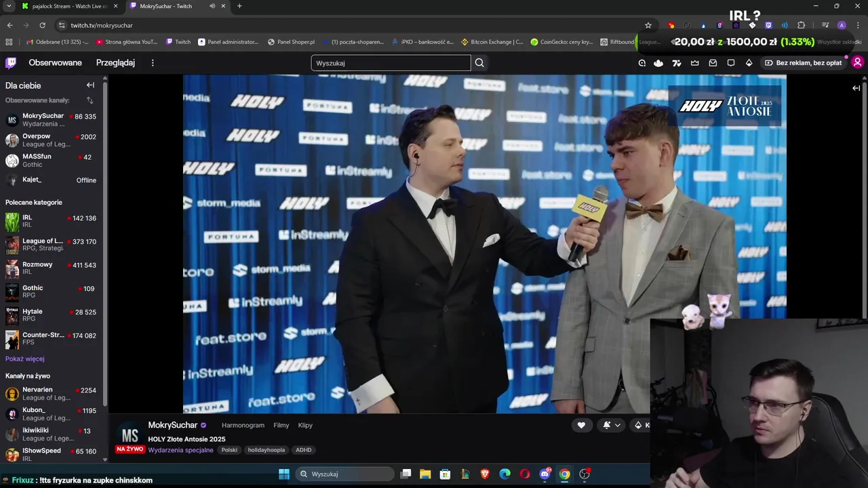Open the Windows Start menu

[284, 474]
